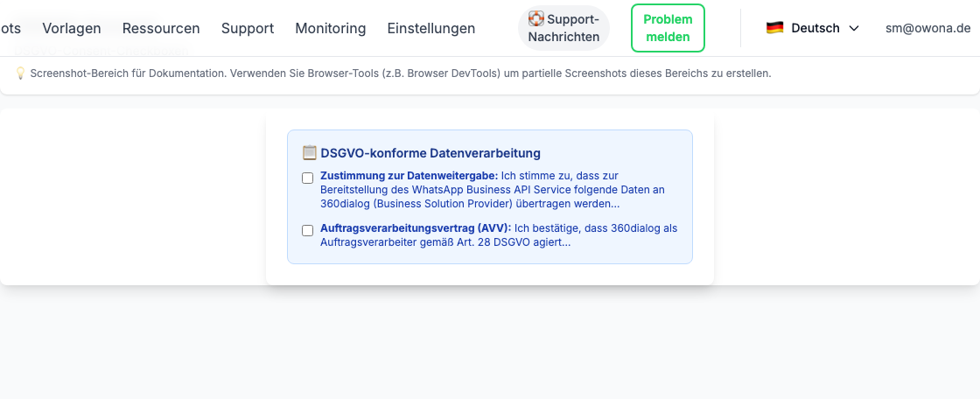Image resolution: width=980 pixels, height=399 pixels.
Task: Open the Support-Nachrichten button
Action: [x=563, y=28]
